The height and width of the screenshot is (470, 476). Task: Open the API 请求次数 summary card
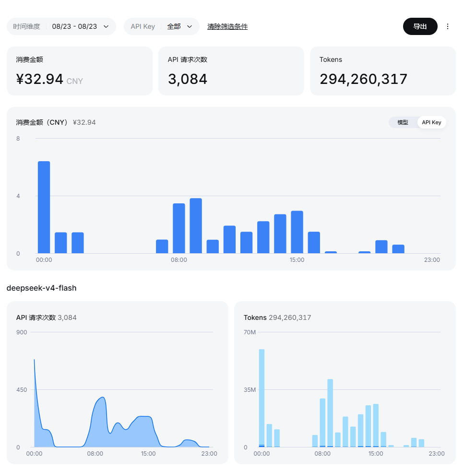pyautogui.click(x=231, y=71)
